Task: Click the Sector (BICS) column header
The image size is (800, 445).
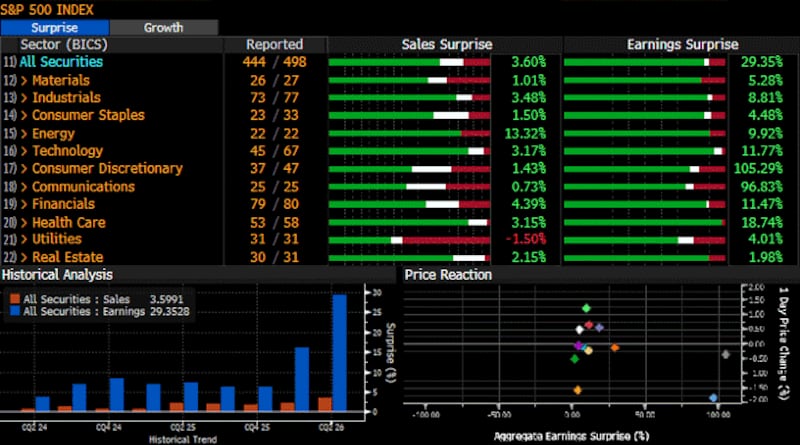Action: [64, 45]
